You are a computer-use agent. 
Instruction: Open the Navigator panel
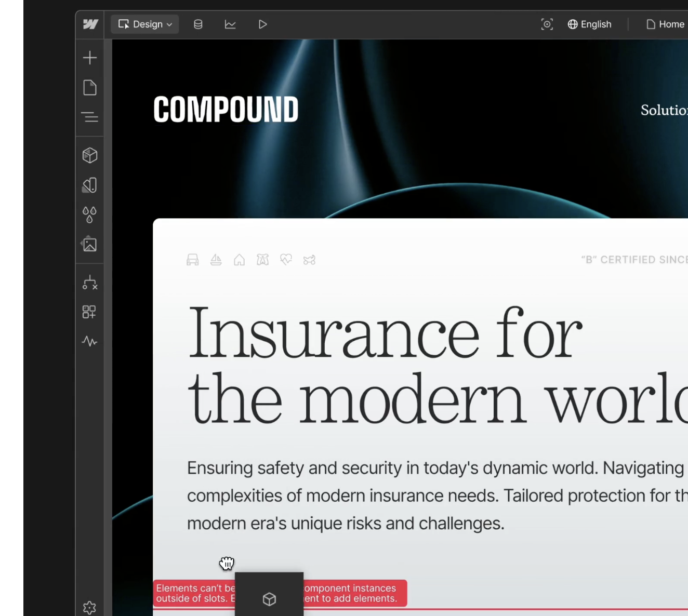click(x=90, y=117)
